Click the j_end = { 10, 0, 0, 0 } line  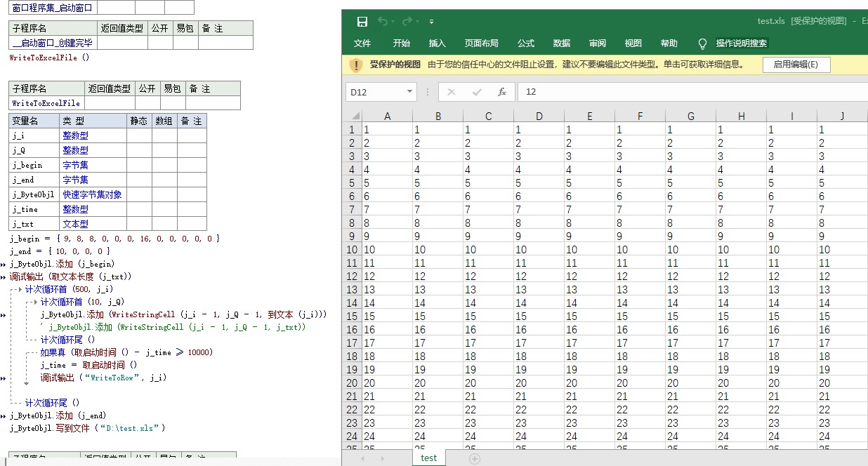point(60,251)
